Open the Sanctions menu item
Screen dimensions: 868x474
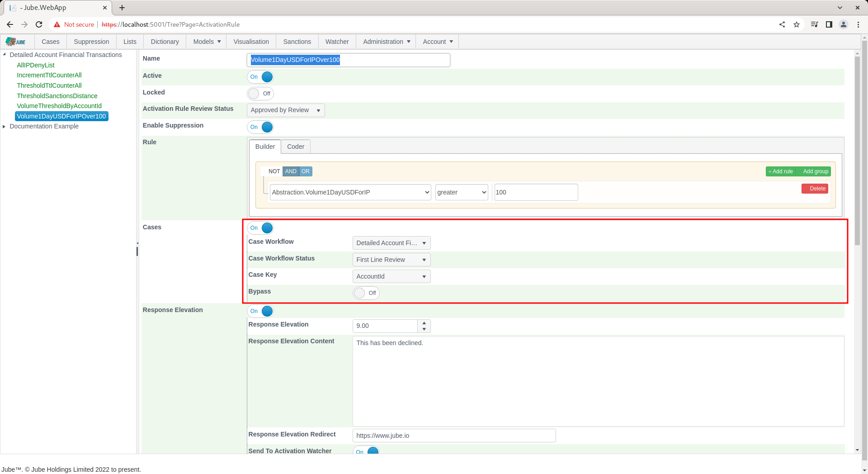click(x=297, y=42)
